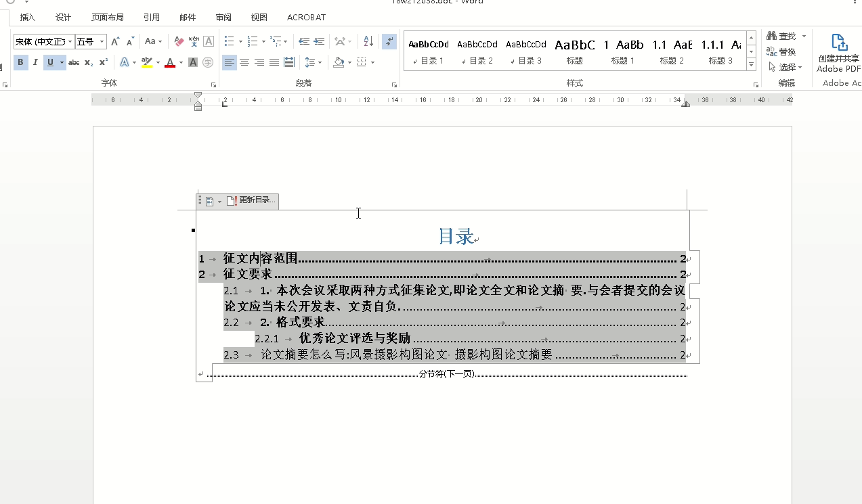Decrease font size with shrink icon
862x504 pixels.
click(x=130, y=42)
